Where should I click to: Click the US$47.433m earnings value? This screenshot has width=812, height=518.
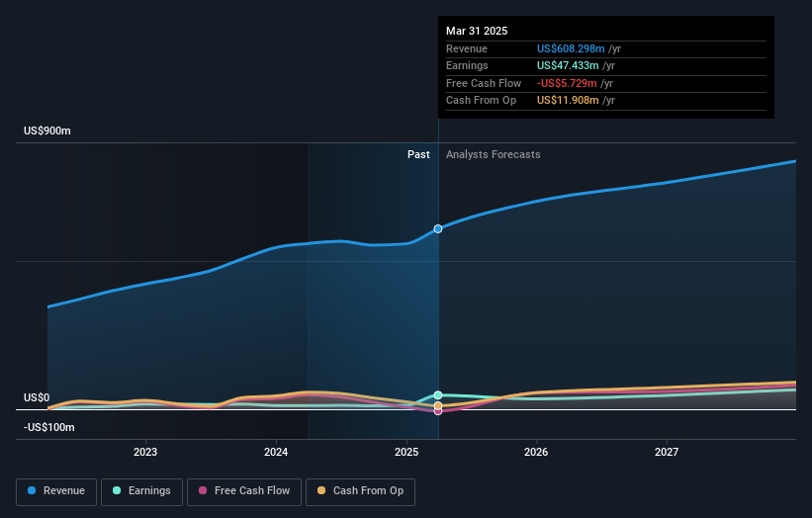pos(568,65)
